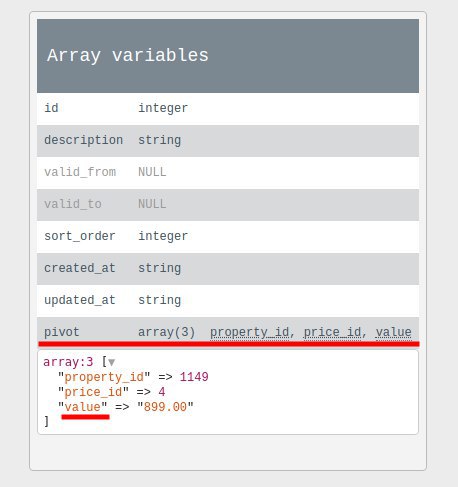
Task: Click NULL value in valid_to row
Action: click(152, 204)
